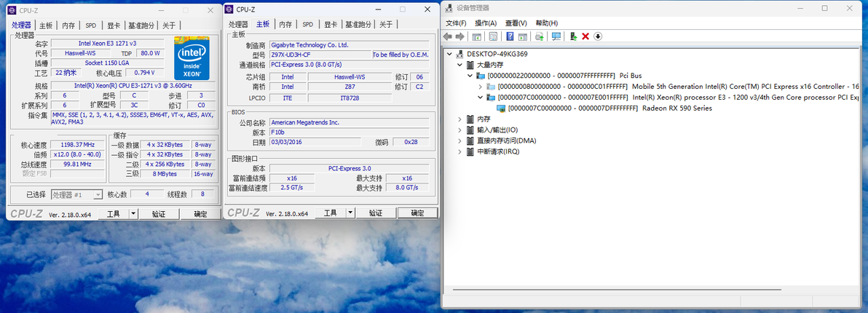The image size is (868, 313).
Task: Open the 处理器 #1 selection combo box
Action: tap(77, 194)
